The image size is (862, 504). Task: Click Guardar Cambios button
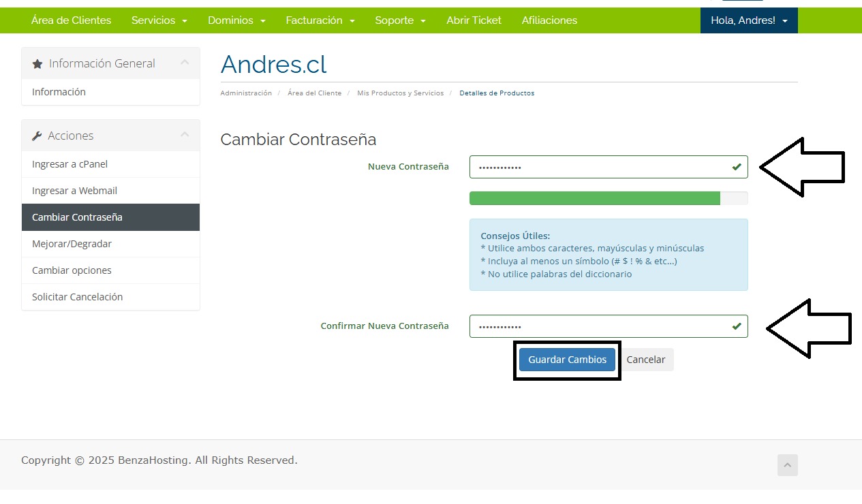567,360
